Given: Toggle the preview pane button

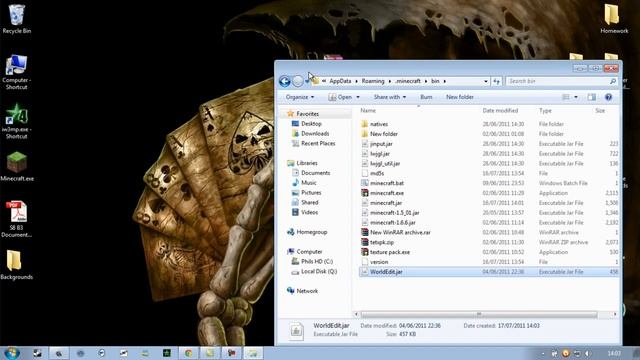Looking at the screenshot, I should pyautogui.click(x=591, y=97).
